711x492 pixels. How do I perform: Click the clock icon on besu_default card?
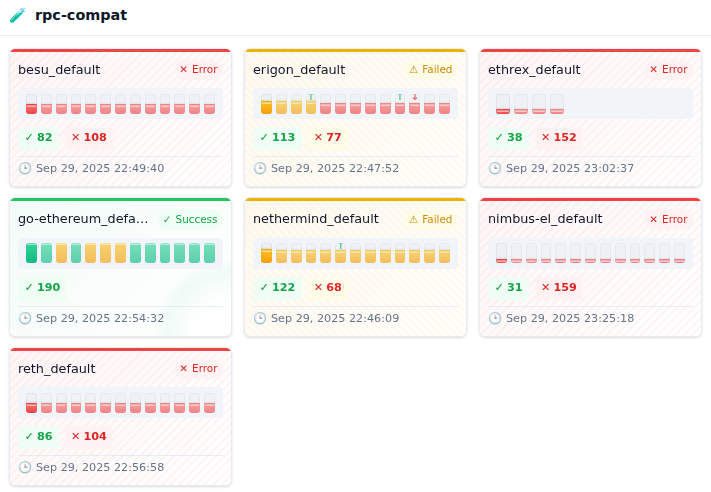[25, 168]
